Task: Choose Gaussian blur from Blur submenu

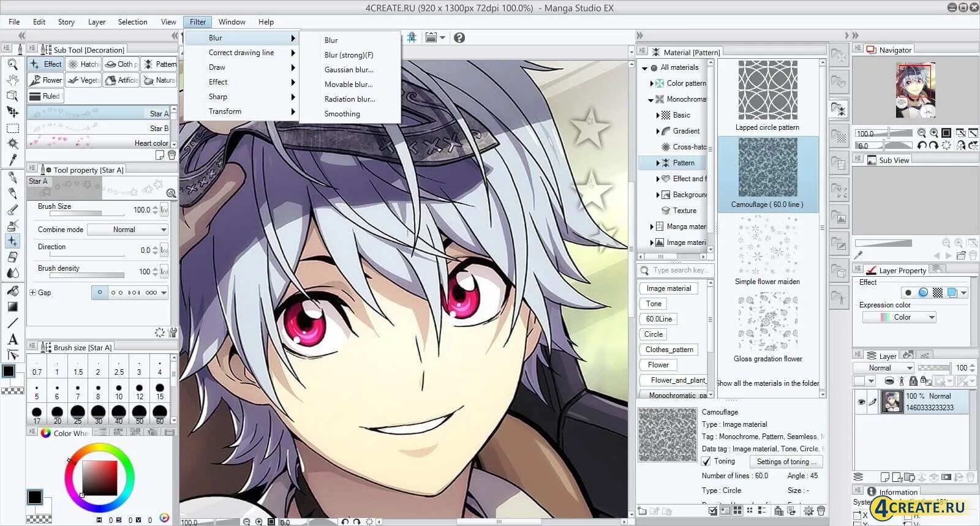Action: [x=349, y=70]
